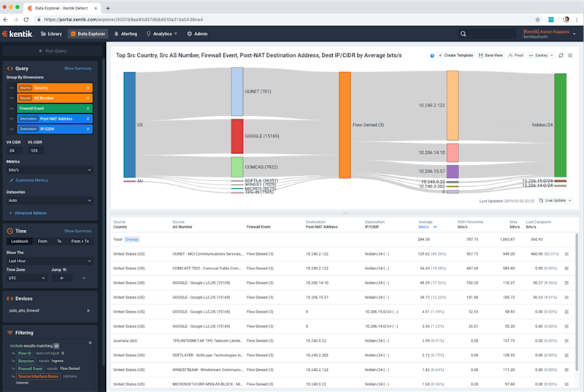Click the blue US node in Sankey
584x392 pixels.
click(x=130, y=125)
